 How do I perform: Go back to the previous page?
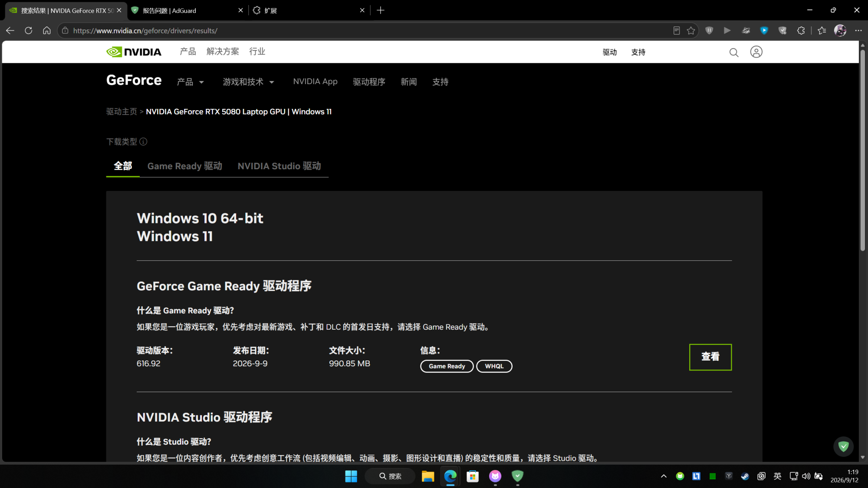10,30
